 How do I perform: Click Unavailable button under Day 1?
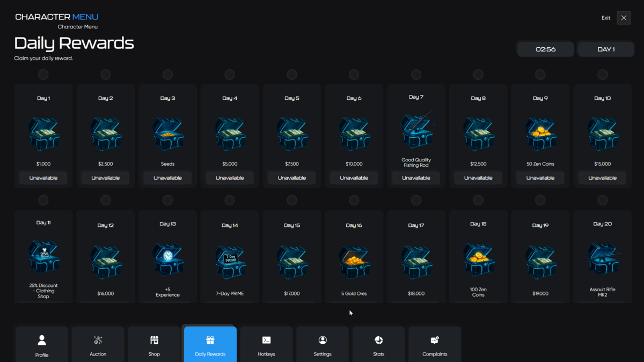coord(43,178)
